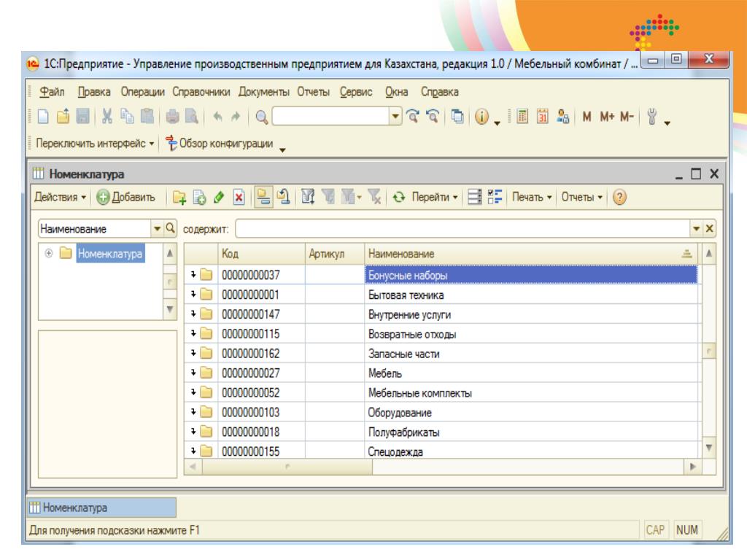
Task: Toggle hierarchical list view button
Action: 263,197
